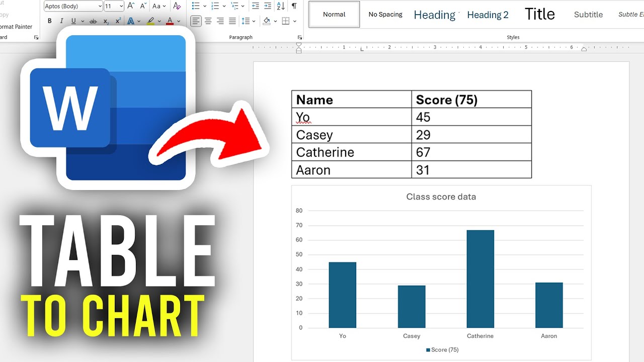
Task: Expand Highlight Color dropdown arrow
Action: [x=159, y=21]
